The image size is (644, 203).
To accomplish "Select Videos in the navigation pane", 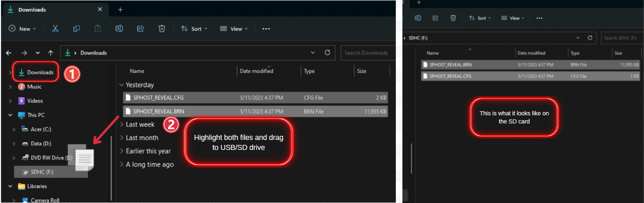I will point(30,101).
